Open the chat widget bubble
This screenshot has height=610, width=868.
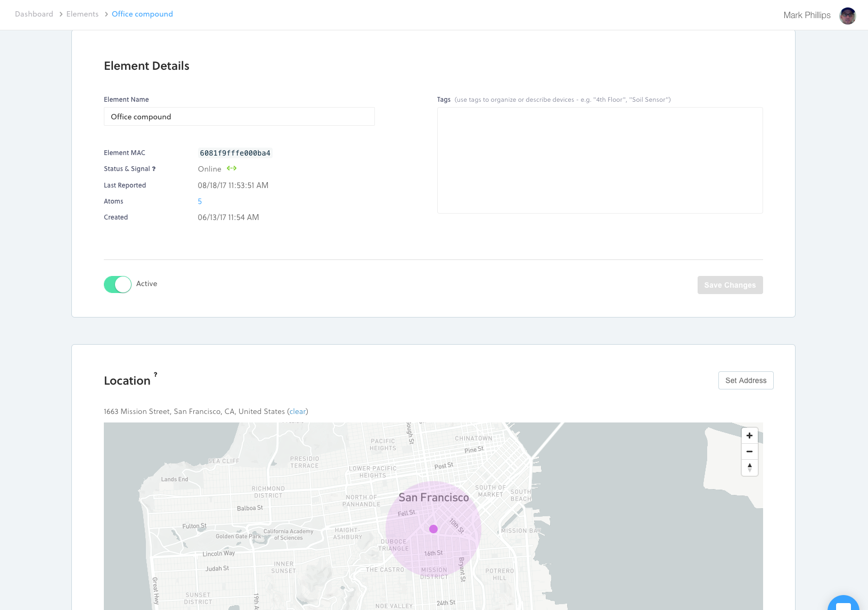(x=843, y=604)
